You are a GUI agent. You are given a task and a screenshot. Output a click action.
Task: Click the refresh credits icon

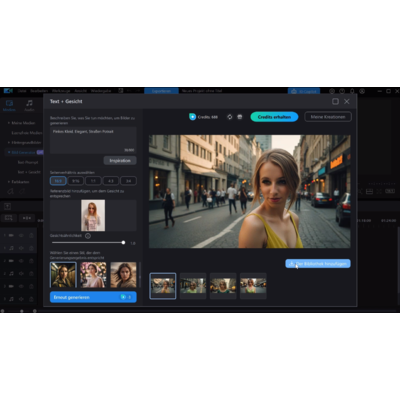coord(230,117)
